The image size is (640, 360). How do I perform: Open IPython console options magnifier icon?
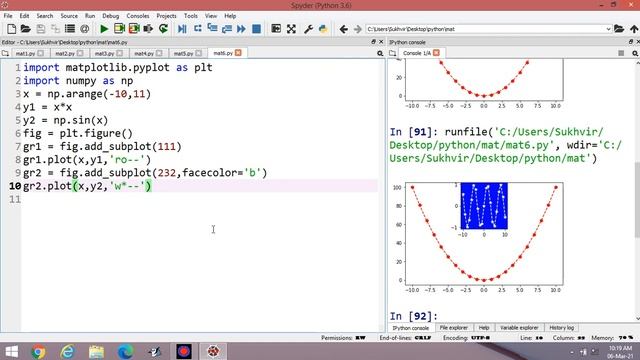[x=635, y=53]
